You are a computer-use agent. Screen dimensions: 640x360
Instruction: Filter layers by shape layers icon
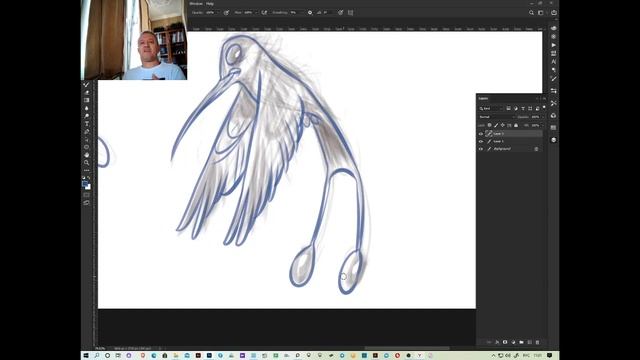click(530, 109)
